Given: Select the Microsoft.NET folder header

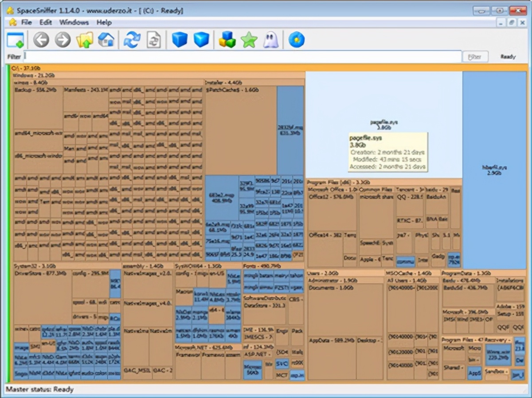Looking at the screenshot, I should 207,347.
